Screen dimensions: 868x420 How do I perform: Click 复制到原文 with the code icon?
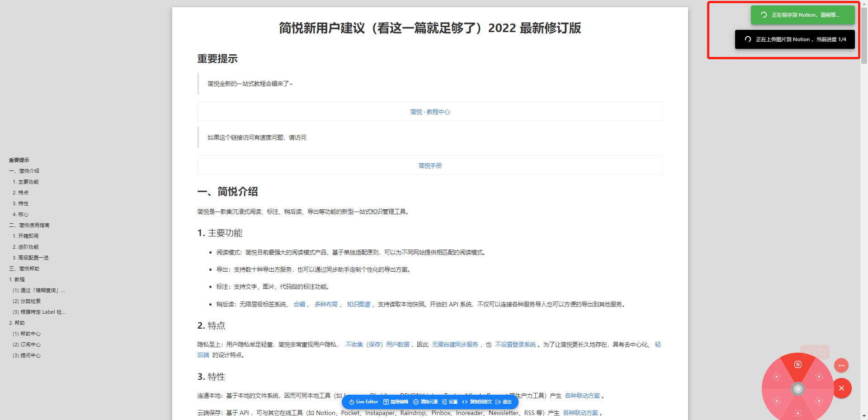[x=465, y=401]
